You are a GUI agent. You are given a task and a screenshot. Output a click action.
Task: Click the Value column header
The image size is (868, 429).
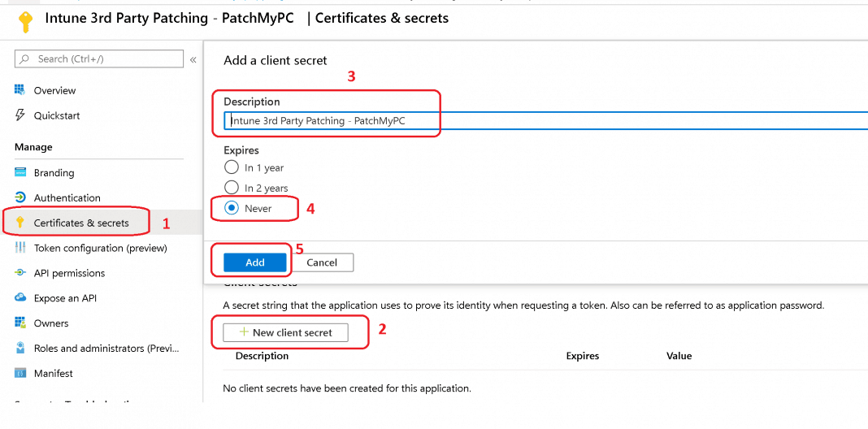coord(679,355)
